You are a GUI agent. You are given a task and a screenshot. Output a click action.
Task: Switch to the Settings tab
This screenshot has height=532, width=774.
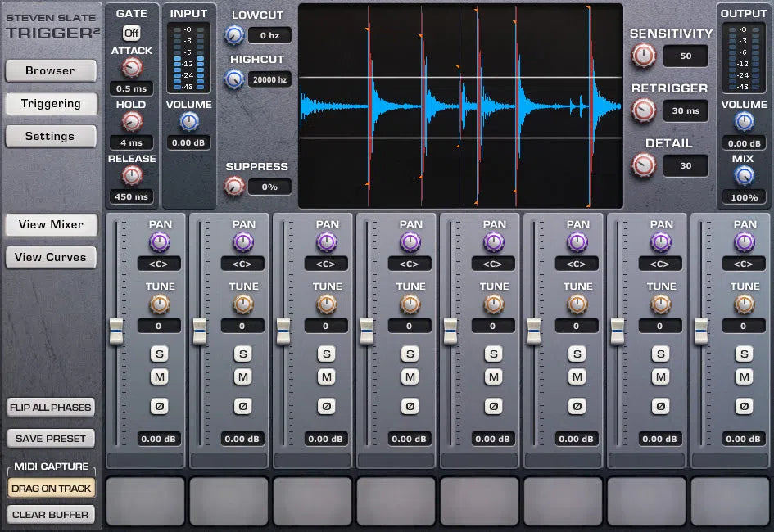50,136
